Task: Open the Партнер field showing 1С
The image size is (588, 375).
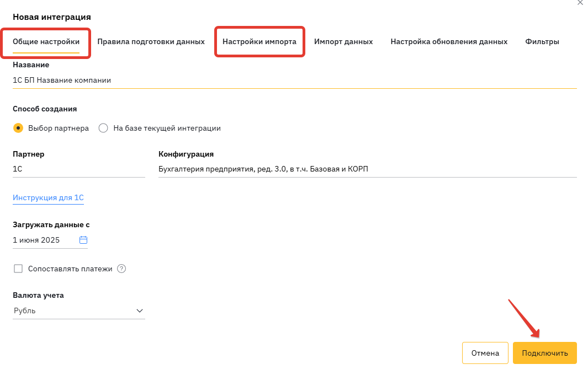Action: 79,169
